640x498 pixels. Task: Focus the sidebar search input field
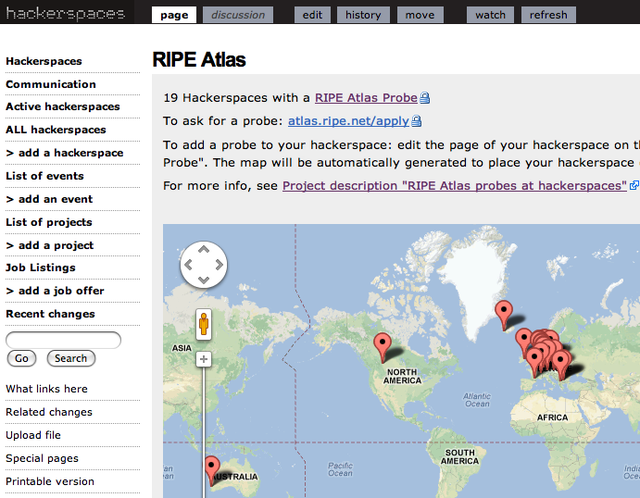tap(63, 340)
